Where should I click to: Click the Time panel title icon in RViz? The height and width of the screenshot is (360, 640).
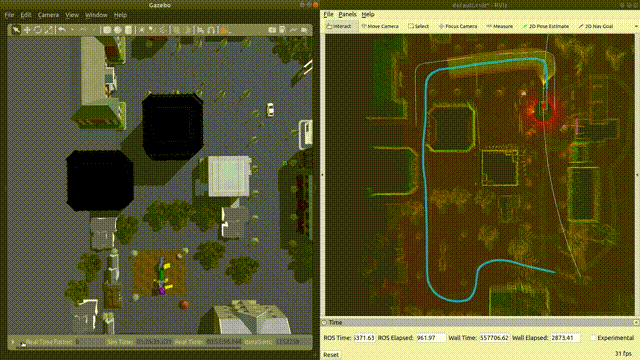tap(325, 322)
